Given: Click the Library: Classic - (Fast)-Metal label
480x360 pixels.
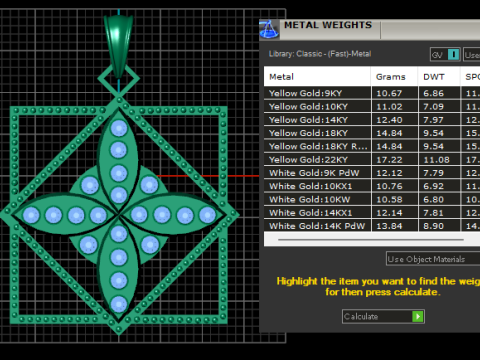Looking at the screenshot, I should pyautogui.click(x=320, y=54).
